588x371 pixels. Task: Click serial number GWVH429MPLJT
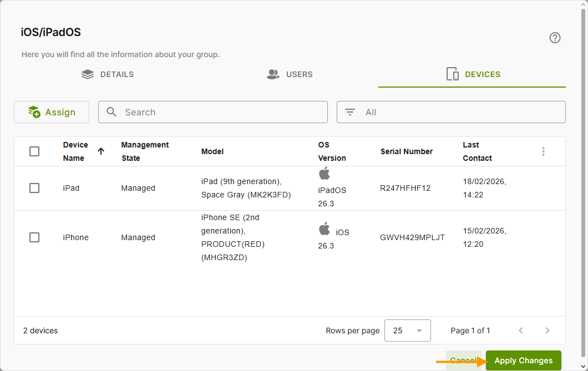pos(412,237)
